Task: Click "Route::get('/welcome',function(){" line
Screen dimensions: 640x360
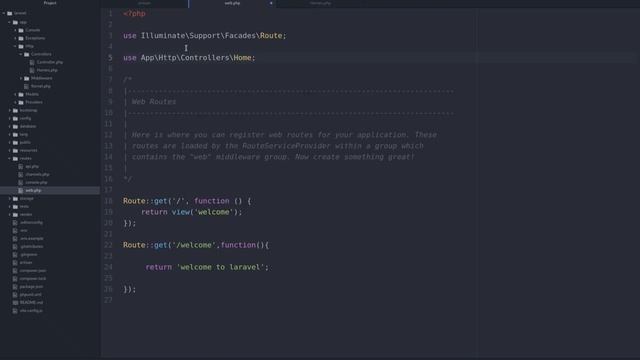Action: 196,245
